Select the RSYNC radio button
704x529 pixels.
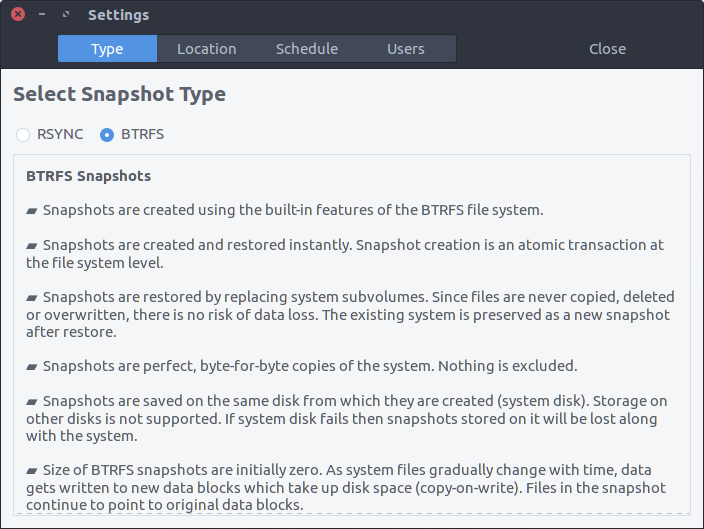coord(23,134)
